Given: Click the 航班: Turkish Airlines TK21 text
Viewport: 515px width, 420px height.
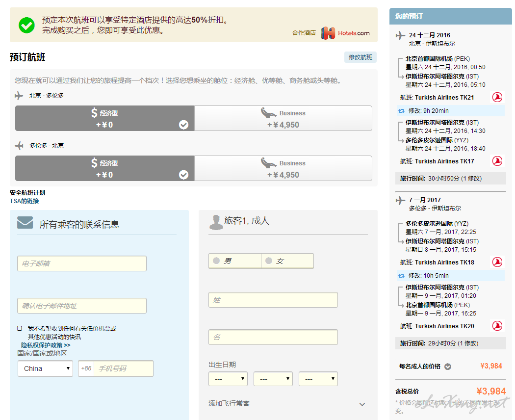Looking at the screenshot, I should pyautogui.click(x=437, y=98).
